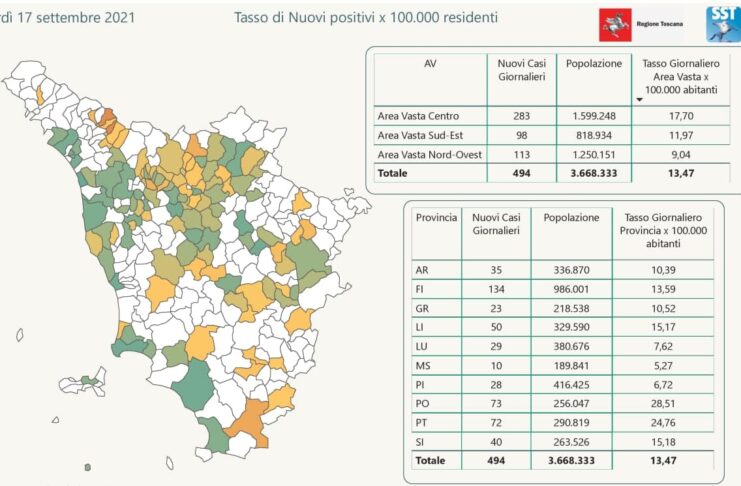Image resolution: width=741 pixels, height=486 pixels.
Task: Select province row PT
Action: coord(562,423)
